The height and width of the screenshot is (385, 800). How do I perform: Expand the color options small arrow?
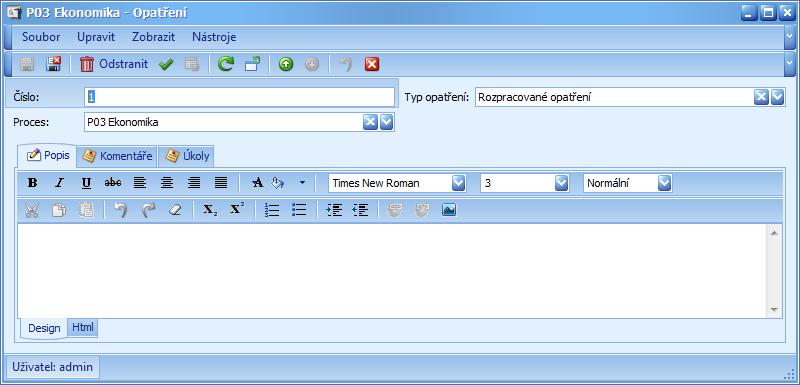pyautogui.click(x=302, y=183)
